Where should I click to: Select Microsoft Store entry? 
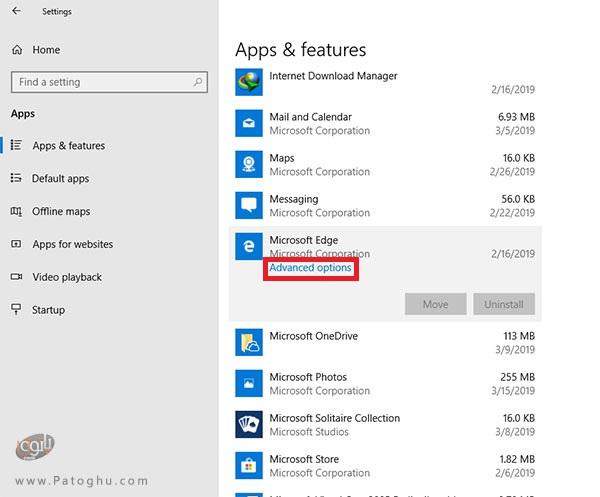click(385, 466)
